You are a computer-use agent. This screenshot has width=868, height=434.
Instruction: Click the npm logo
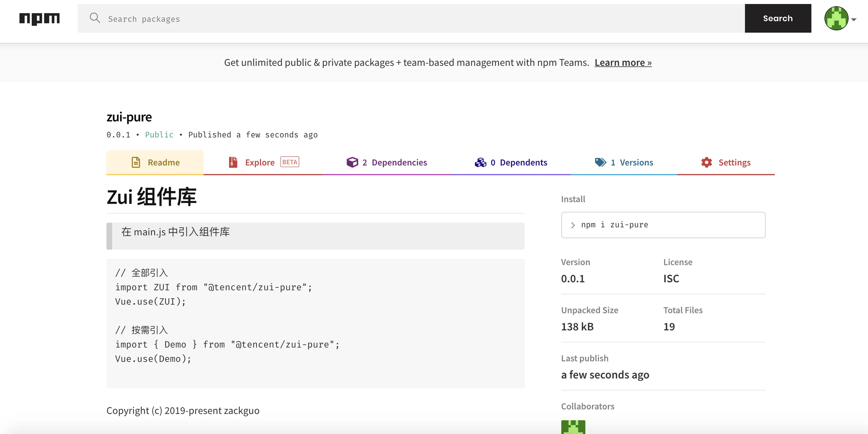39,19
